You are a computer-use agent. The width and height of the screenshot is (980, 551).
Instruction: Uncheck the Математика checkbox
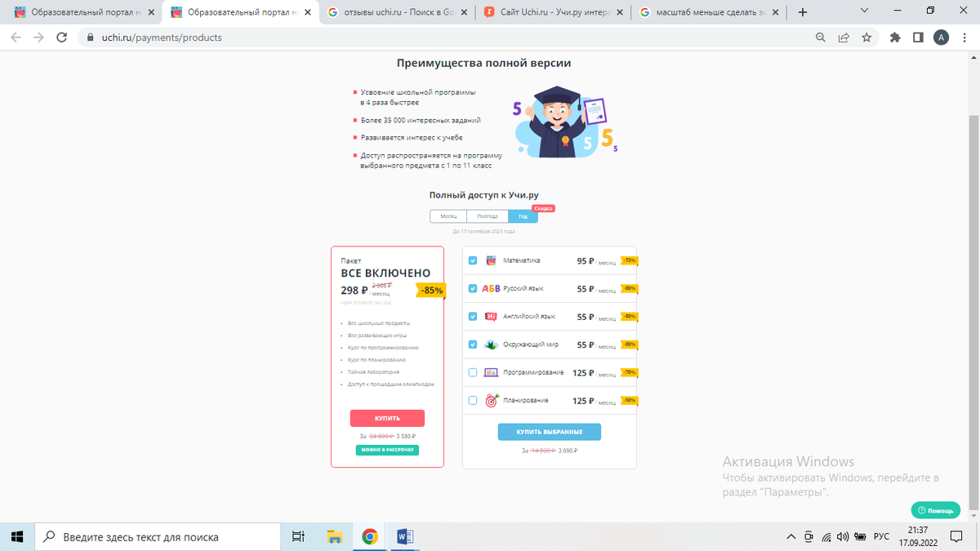coord(473,261)
